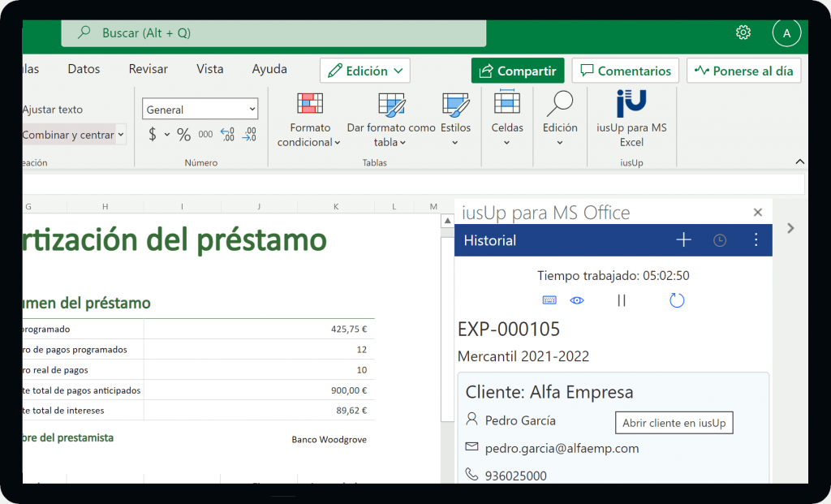The width and height of the screenshot is (831, 504).
Task: Click the Ponerse al día button
Action: 744,71
